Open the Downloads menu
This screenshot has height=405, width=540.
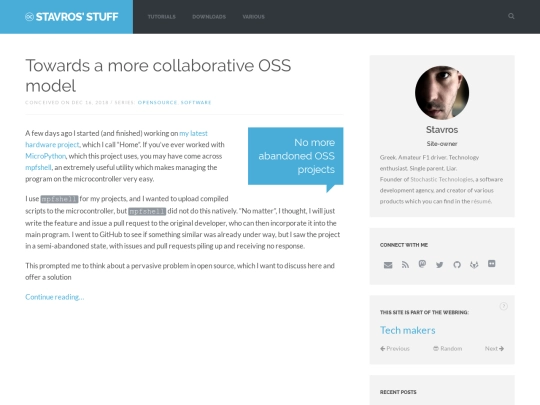209,17
